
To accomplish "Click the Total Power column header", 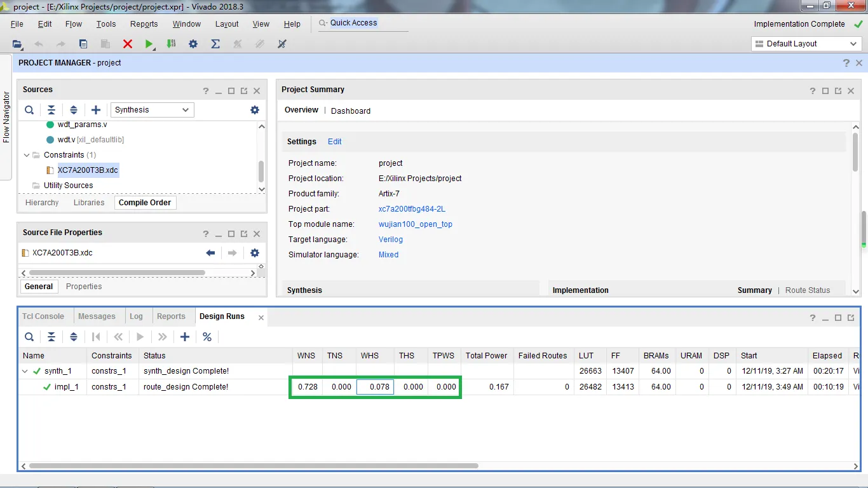I will coord(487,356).
